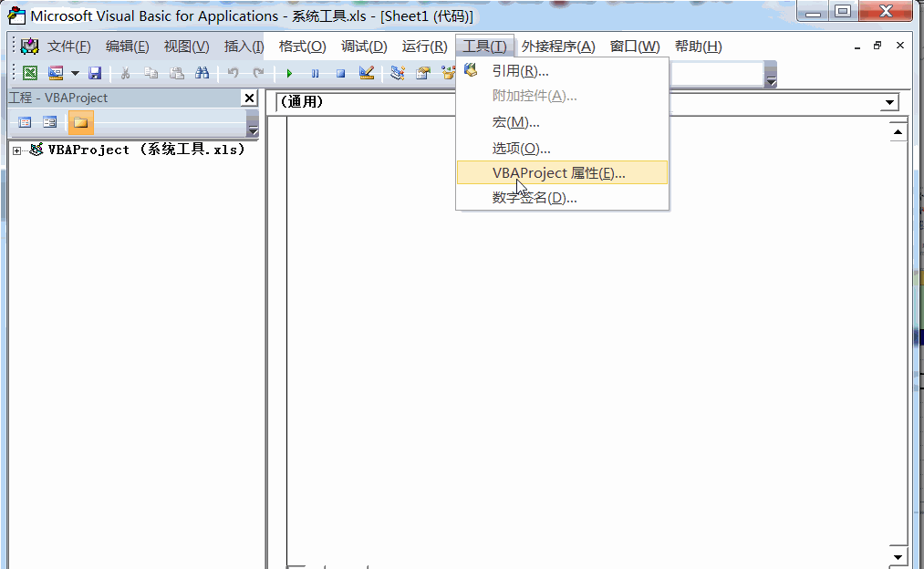The image size is (924, 569).
Task: Toggle Folders icon in project panel
Action: [x=81, y=122]
